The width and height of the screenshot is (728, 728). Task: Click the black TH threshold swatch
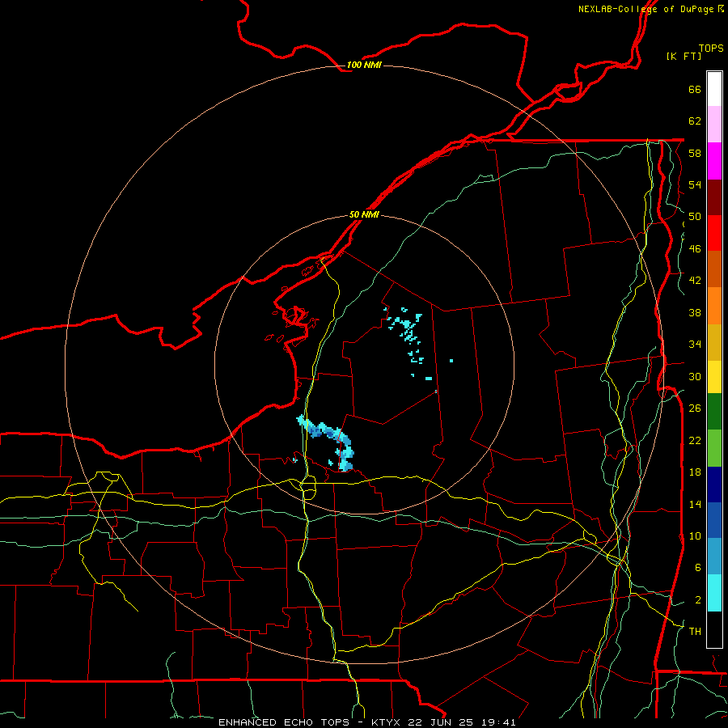(x=714, y=629)
